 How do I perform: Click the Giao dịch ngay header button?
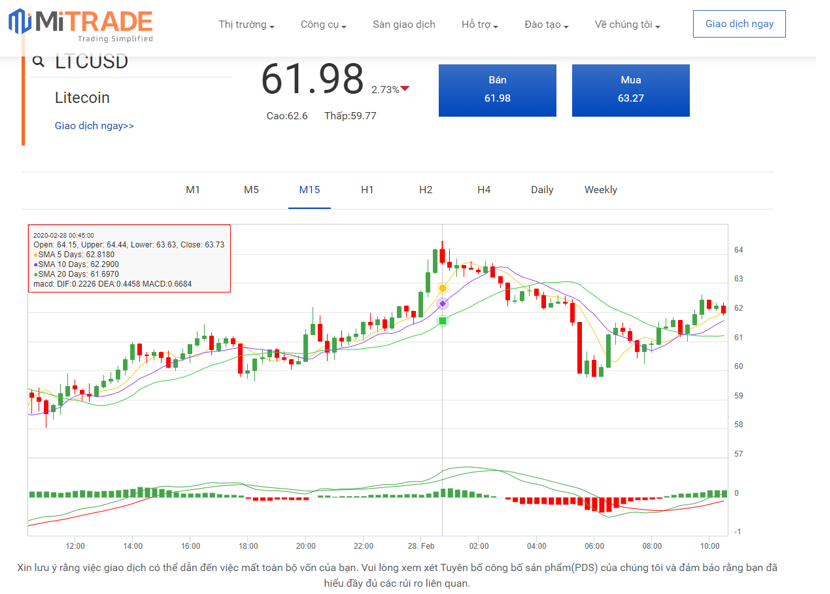pos(739,24)
